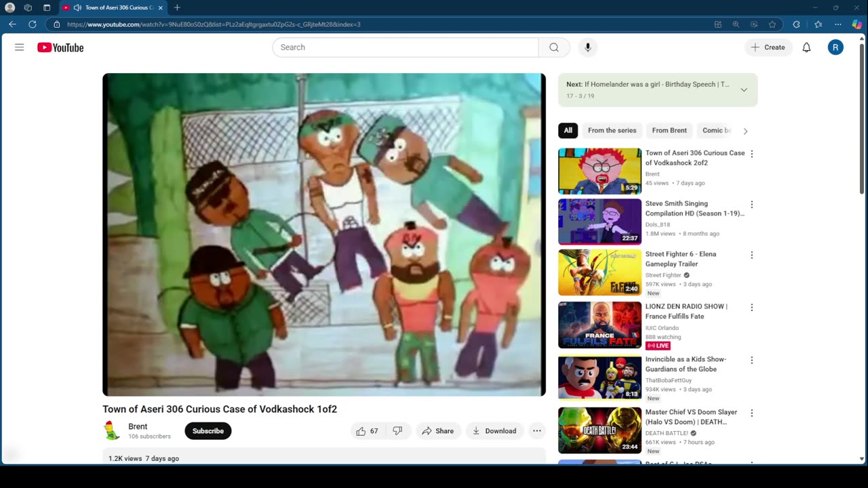Subscribe to Brent channel
868x488 pixels.
coord(208,431)
